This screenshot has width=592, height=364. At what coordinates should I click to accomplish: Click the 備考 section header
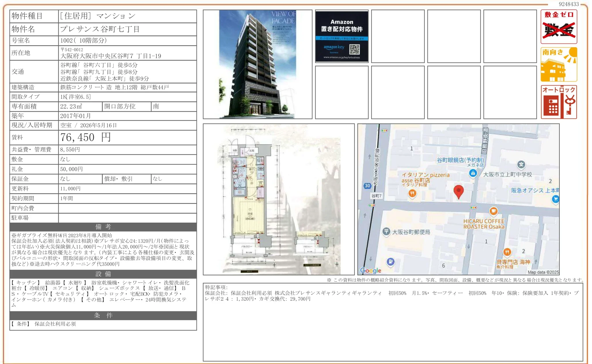103,227
